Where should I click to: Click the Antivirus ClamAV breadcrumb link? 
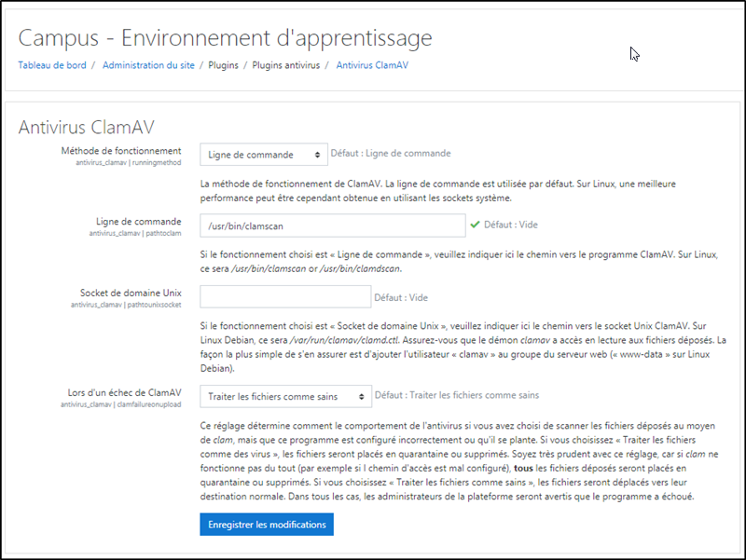[x=371, y=65]
